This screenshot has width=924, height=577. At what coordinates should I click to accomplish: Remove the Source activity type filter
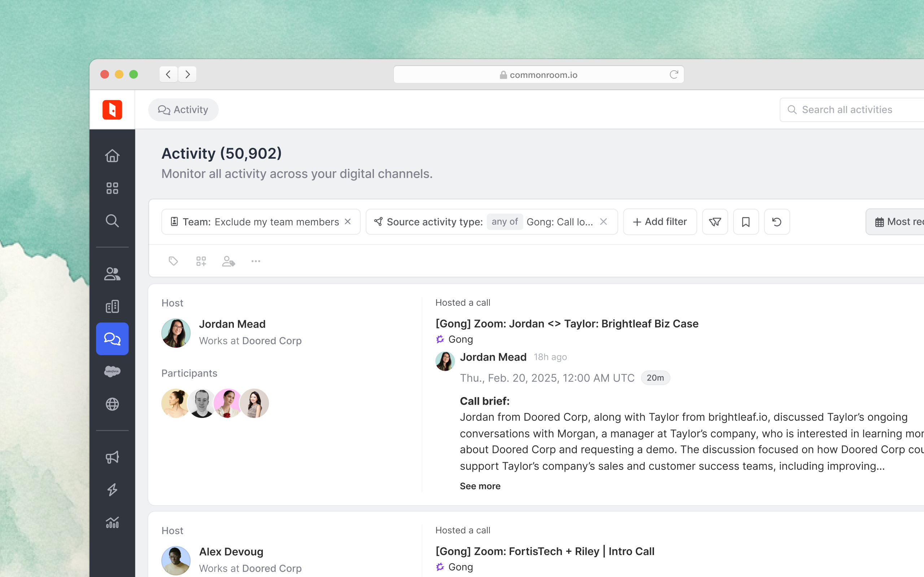(603, 222)
